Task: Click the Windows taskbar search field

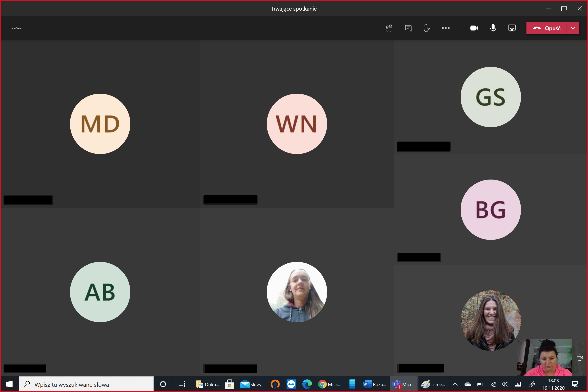Action: [86, 384]
